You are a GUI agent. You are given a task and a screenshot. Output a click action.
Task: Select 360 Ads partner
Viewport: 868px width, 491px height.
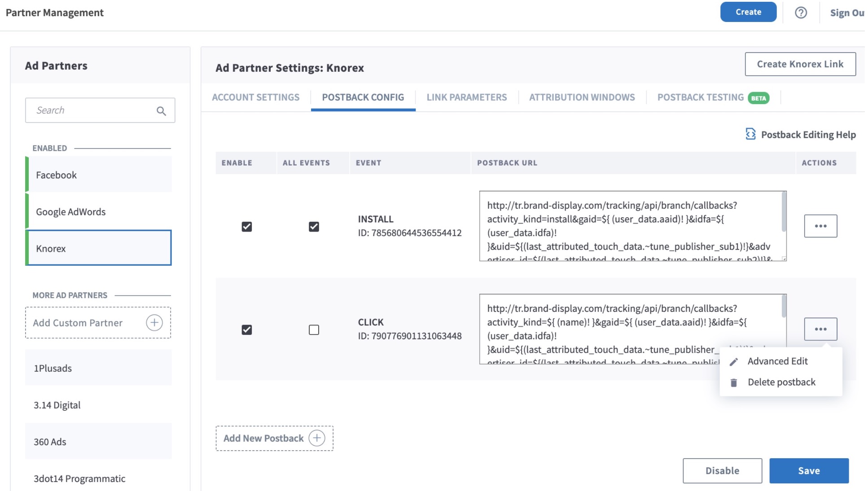tap(98, 442)
